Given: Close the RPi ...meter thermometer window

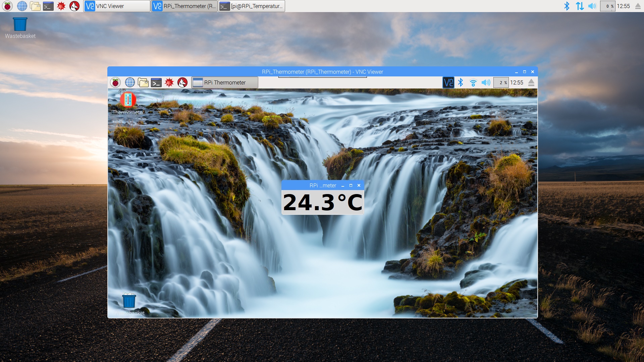Looking at the screenshot, I should 359,185.
